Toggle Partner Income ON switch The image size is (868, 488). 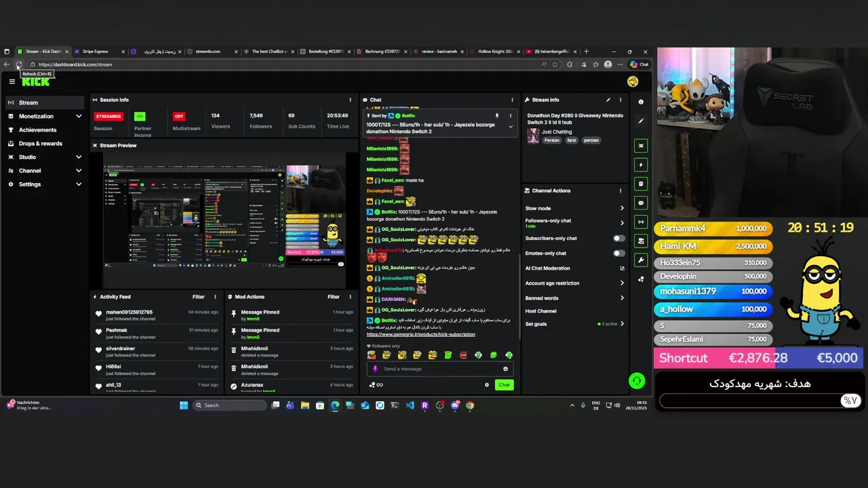pyautogui.click(x=140, y=116)
